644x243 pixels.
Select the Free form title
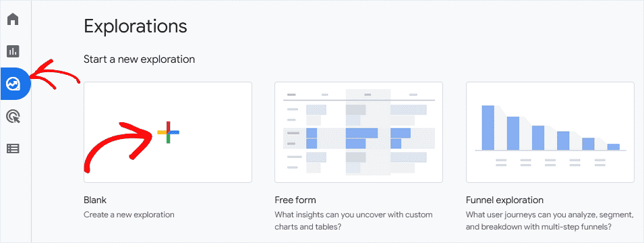point(295,200)
